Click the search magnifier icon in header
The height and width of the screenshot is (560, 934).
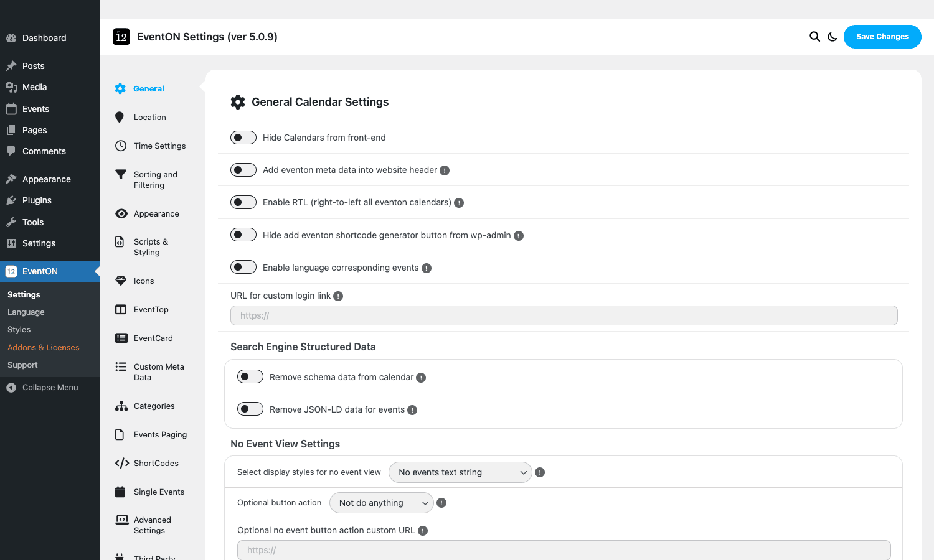(x=814, y=37)
